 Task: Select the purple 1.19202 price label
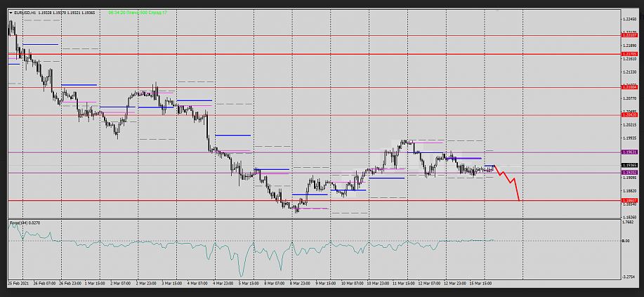point(629,172)
